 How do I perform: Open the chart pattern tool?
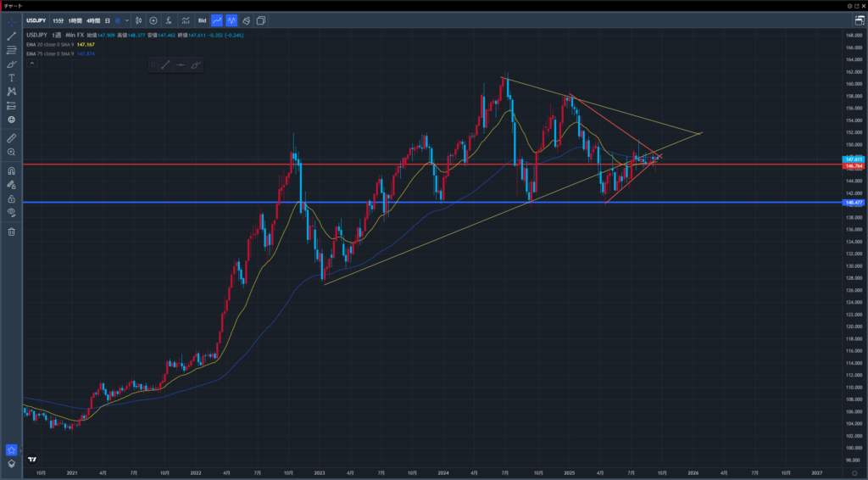point(12,91)
